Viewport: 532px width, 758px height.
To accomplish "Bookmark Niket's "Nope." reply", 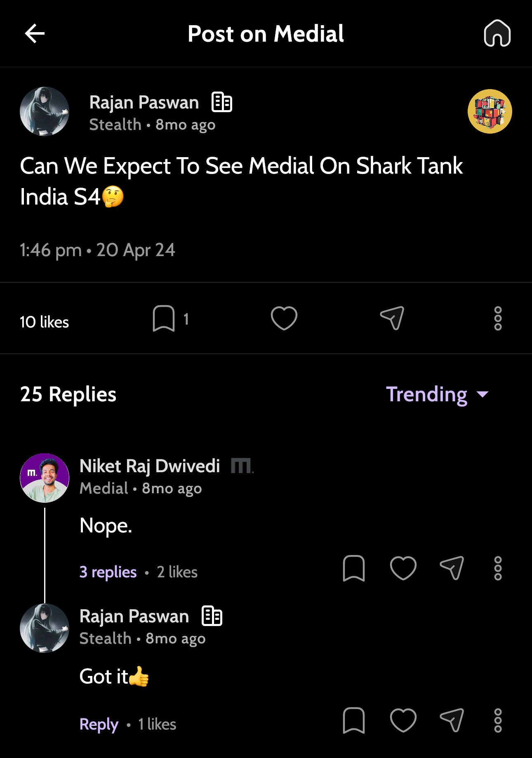I will pyautogui.click(x=353, y=568).
